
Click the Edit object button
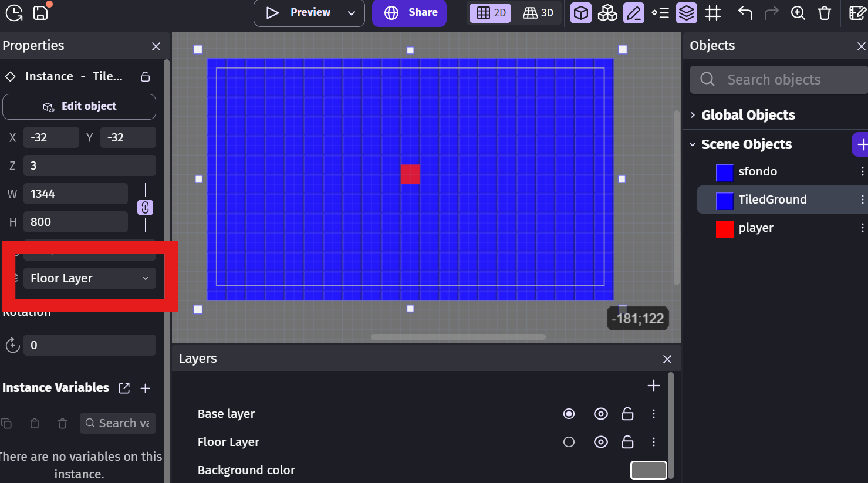79,106
